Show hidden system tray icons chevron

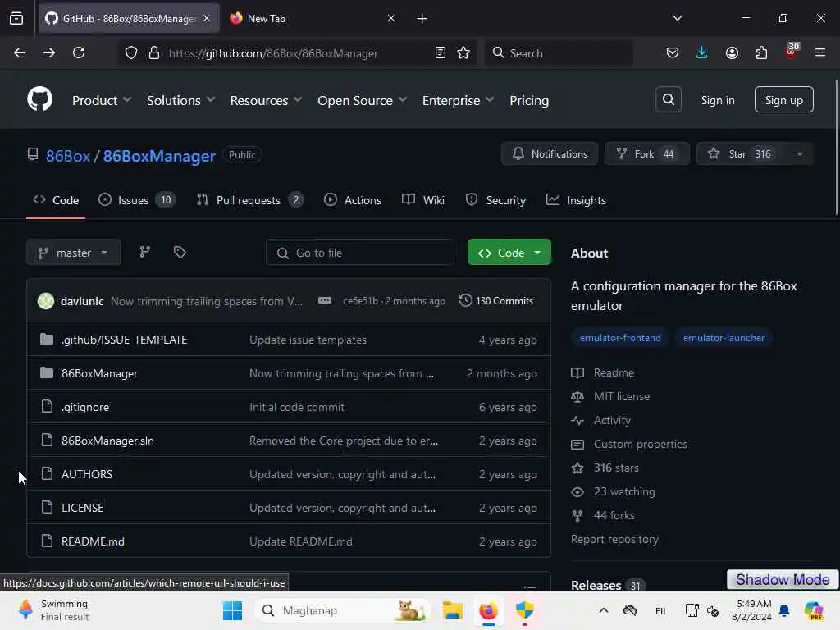click(x=603, y=610)
